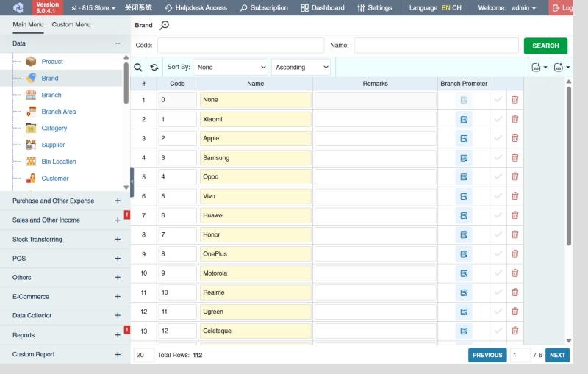Expand the Purchase and Other Expense section

pos(118,201)
